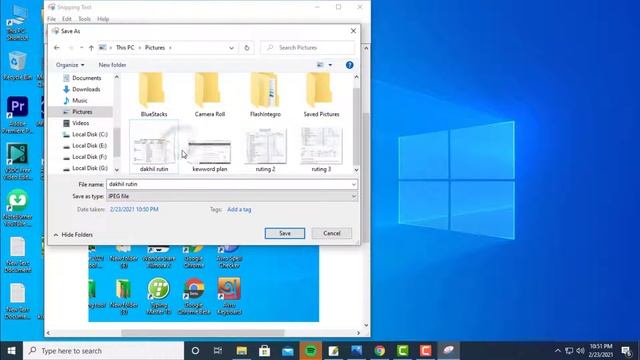The image size is (640, 360).
Task: Open Microsoft Store from taskbar
Action: pyautogui.click(x=264, y=351)
